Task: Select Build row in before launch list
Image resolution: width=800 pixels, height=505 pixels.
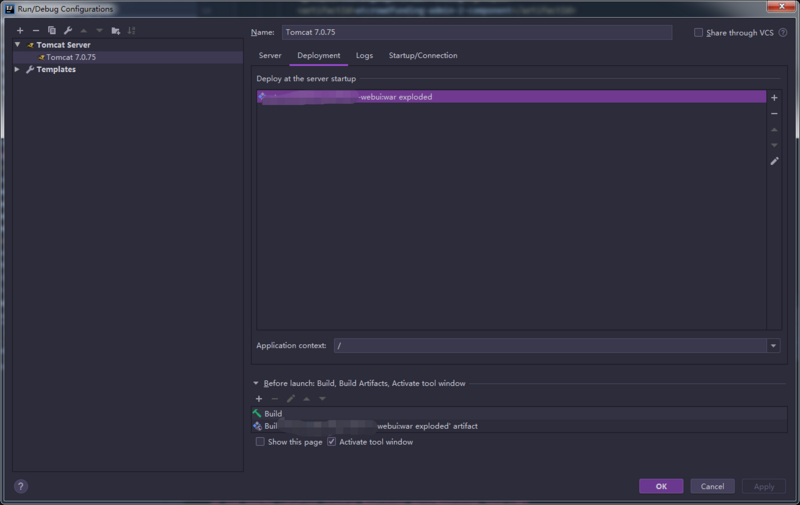Action: [x=519, y=414]
